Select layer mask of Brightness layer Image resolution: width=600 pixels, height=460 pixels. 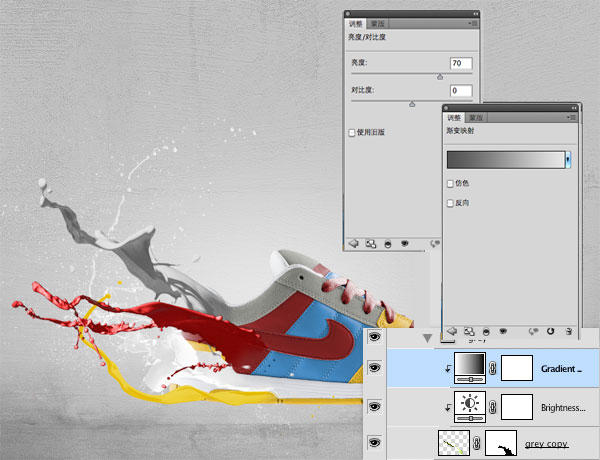(517, 407)
